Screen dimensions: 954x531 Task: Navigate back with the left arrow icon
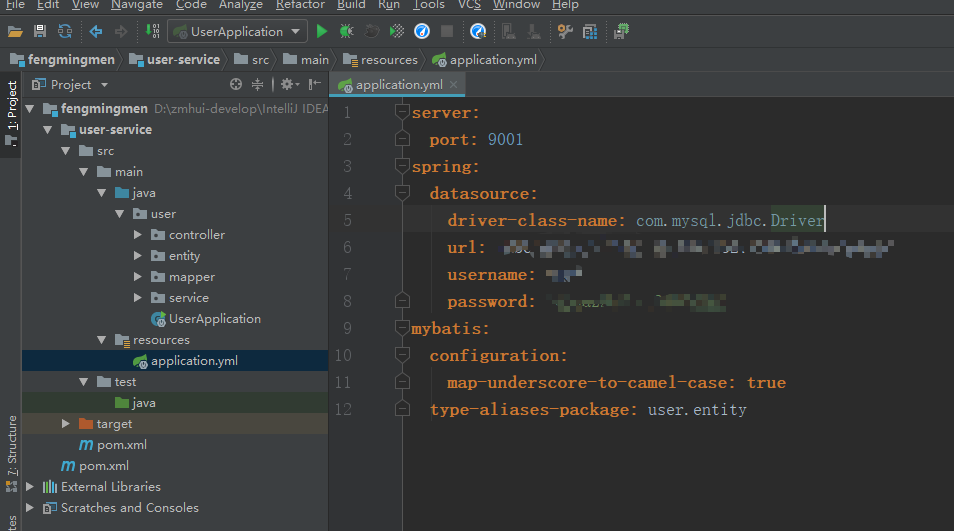(x=96, y=32)
